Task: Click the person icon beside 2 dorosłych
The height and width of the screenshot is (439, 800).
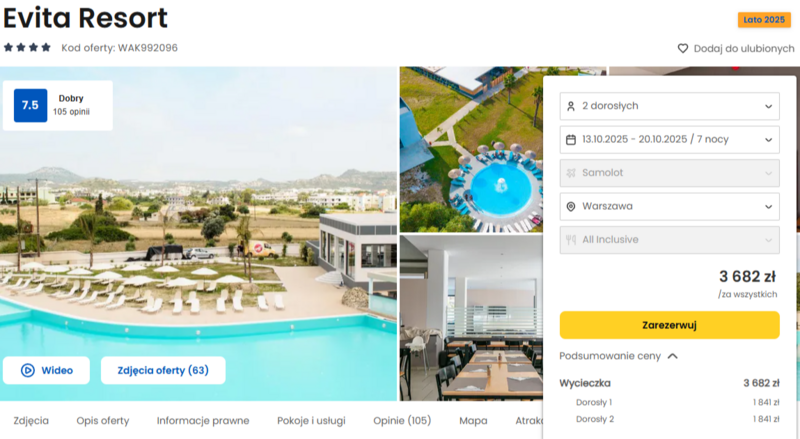Action: click(x=571, y=106)
